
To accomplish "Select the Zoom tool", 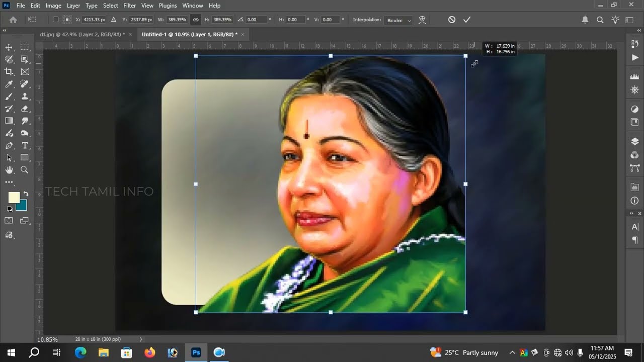I will click(x=24, y=170).
